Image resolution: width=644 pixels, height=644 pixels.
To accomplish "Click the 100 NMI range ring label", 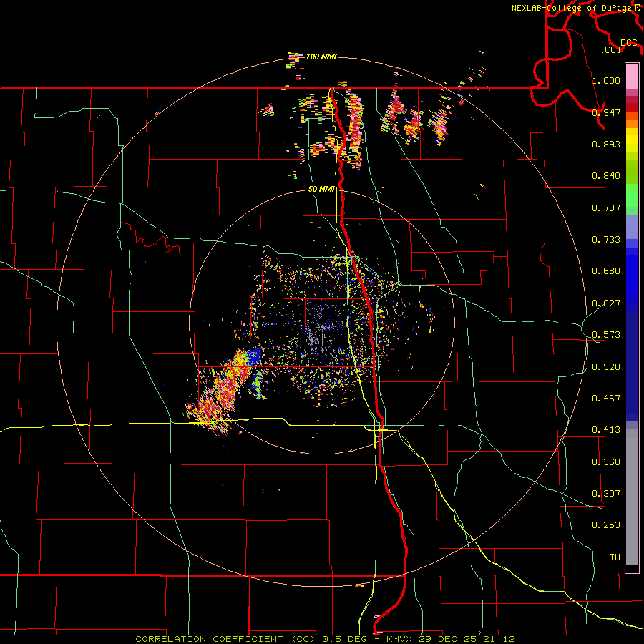I will click(321, 57).
